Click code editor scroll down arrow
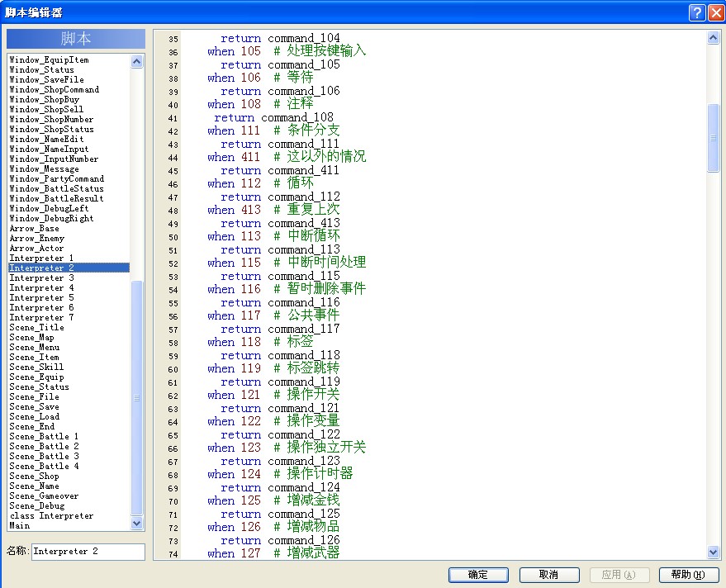Image resolution: width=726 pixels, height=588 pixels. (x=713, y=552)
